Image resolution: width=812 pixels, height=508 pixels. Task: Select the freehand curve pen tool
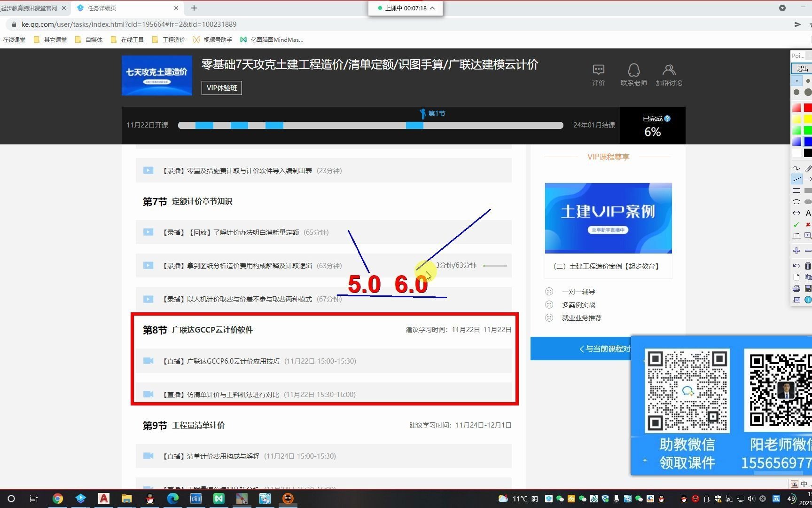(x=796, y=168)
